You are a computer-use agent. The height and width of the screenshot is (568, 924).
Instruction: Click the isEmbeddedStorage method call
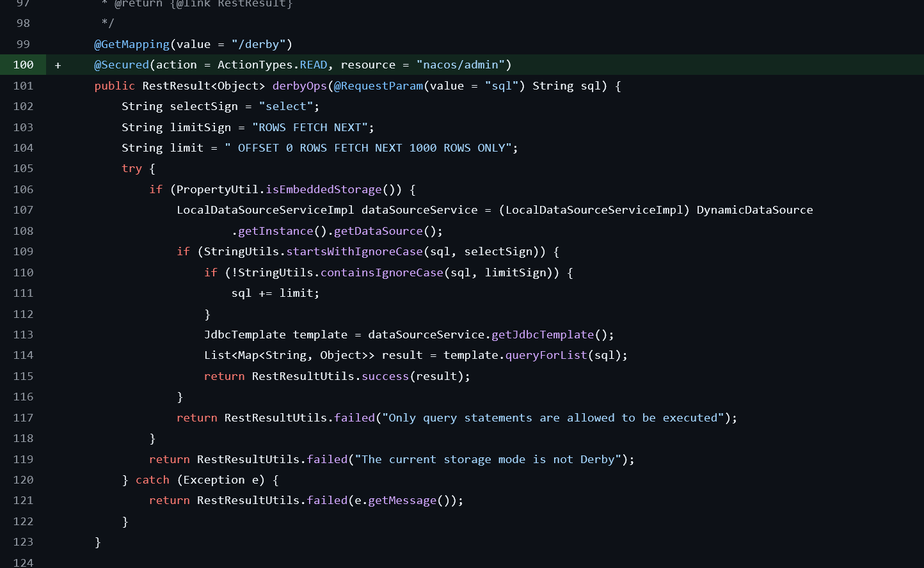(x=324, y=189)
